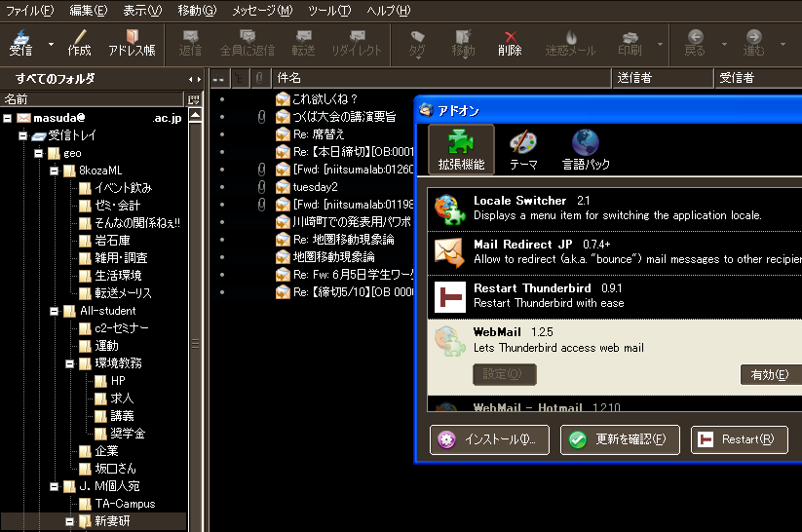The height and width of the screenshot is (532, 802).
Task: Click the タグ tag toolbar icon
Action: (417, 43)
